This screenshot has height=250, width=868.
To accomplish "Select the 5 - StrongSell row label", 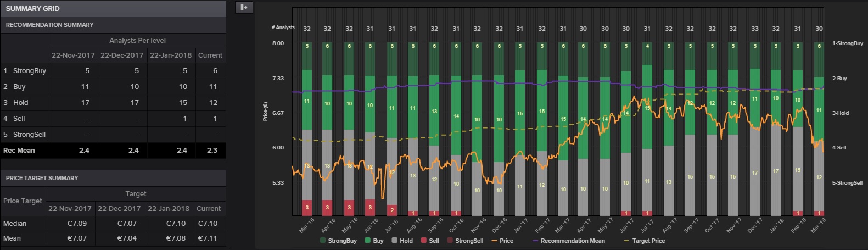I will click(25, 135).
